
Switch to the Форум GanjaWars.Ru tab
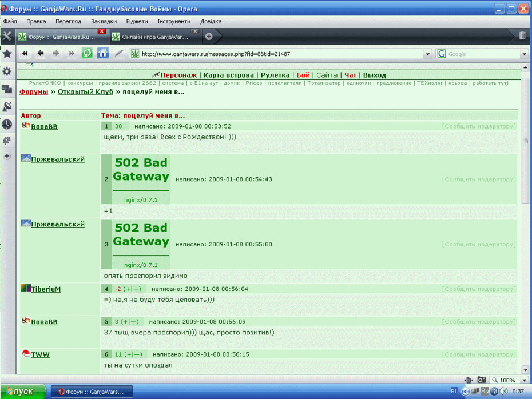(x=61, y=37)
